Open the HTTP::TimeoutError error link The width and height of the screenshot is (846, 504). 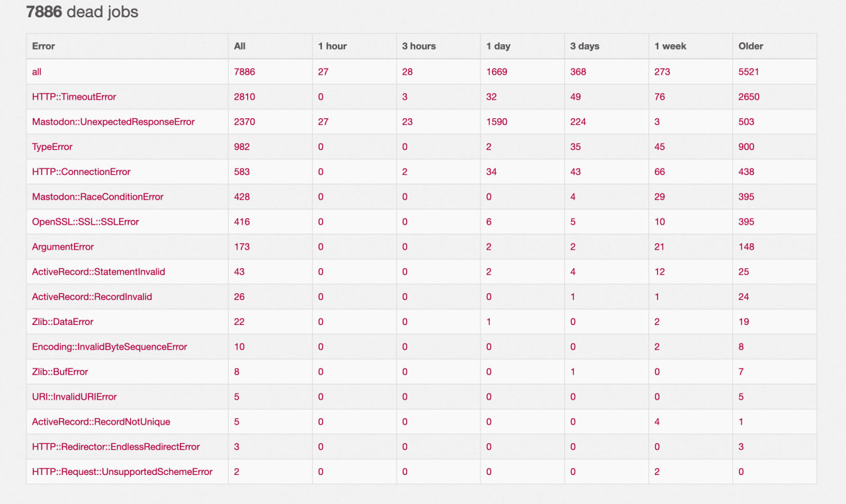coord(74,96)
